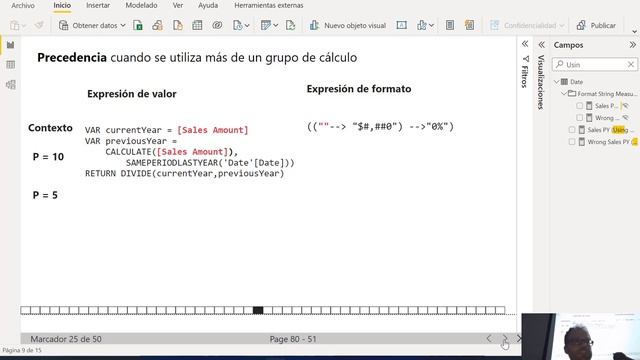Click the New measure icon
The image size is (640, 360).
point(449,25)
